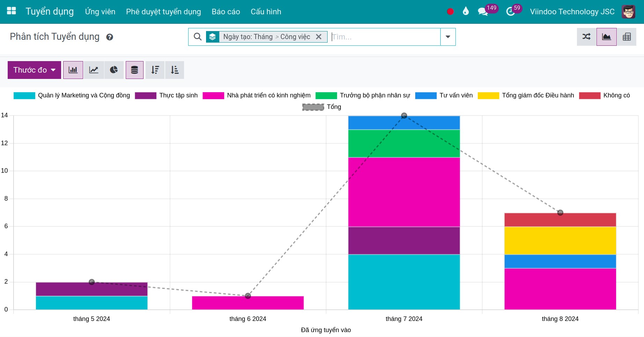The width and height of the screenshot is (644, 337).
Task: Toggle stacked chart mode
Action: [x=134, y=70]
